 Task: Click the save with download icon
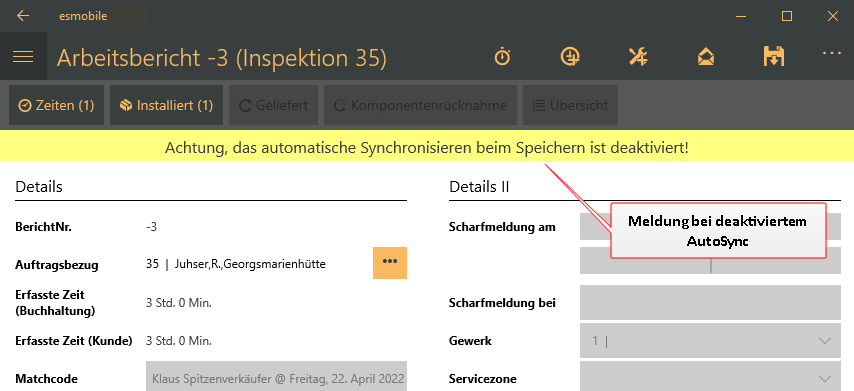coord(774,57)
